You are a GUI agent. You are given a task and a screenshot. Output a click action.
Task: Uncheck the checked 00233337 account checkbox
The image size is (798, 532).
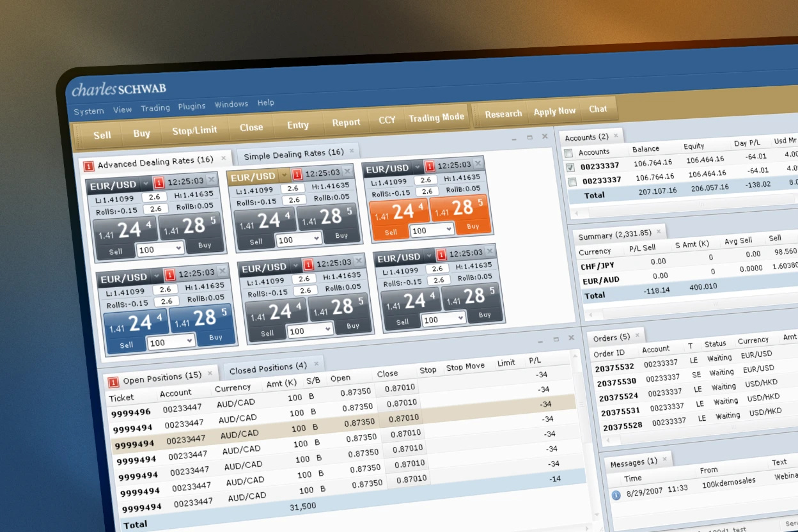[x=570, y=167]
